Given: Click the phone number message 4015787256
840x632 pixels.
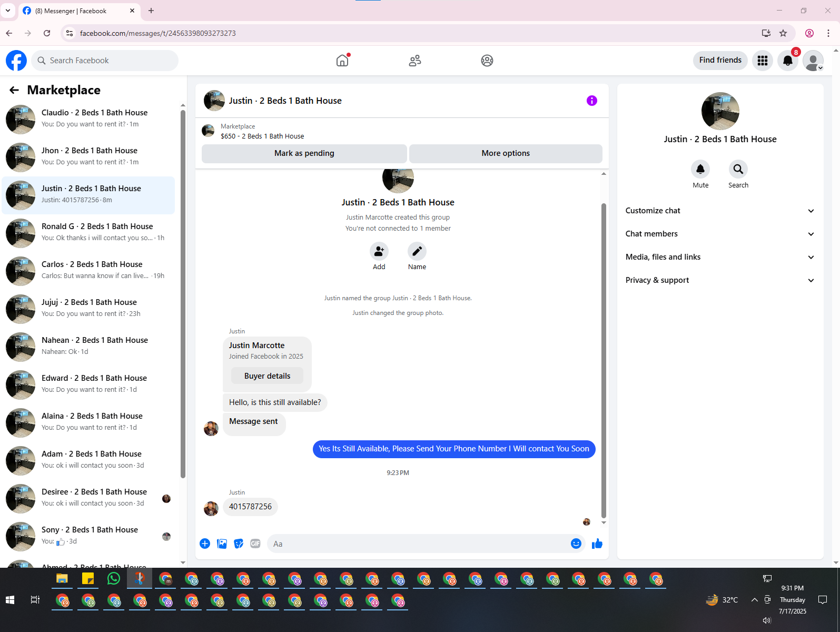Looking at the screenshot, I should tap(250, 507).
